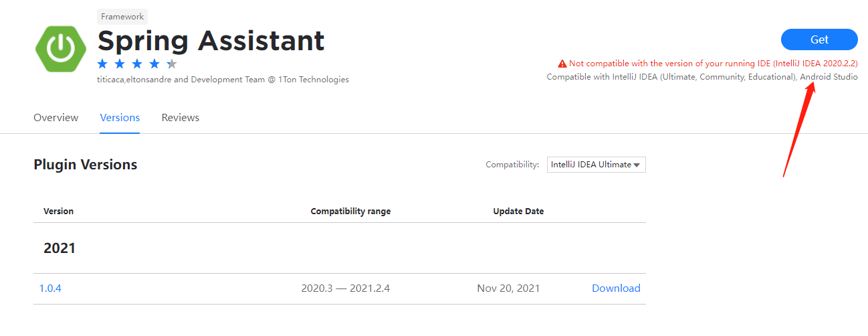The height and width of the screenshot is (336, 868).
Task: Click the plugin author names line
Action: coord(223,80)
